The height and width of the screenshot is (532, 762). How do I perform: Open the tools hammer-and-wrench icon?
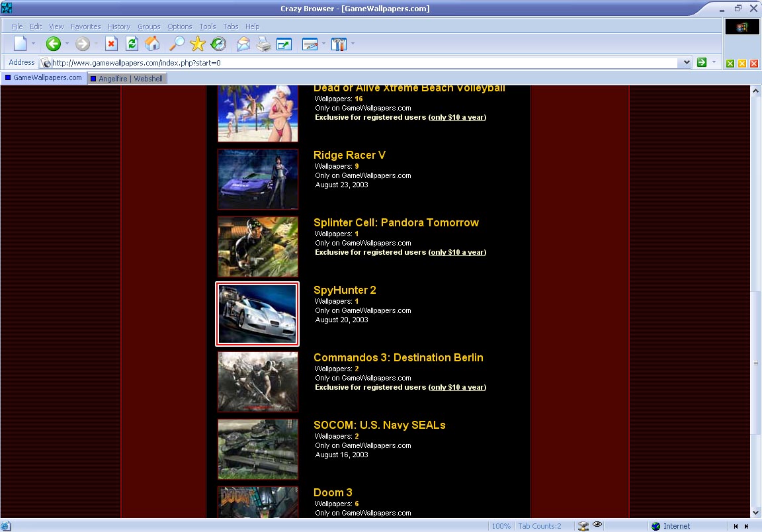pyautogui.click(x=339, y=44)
